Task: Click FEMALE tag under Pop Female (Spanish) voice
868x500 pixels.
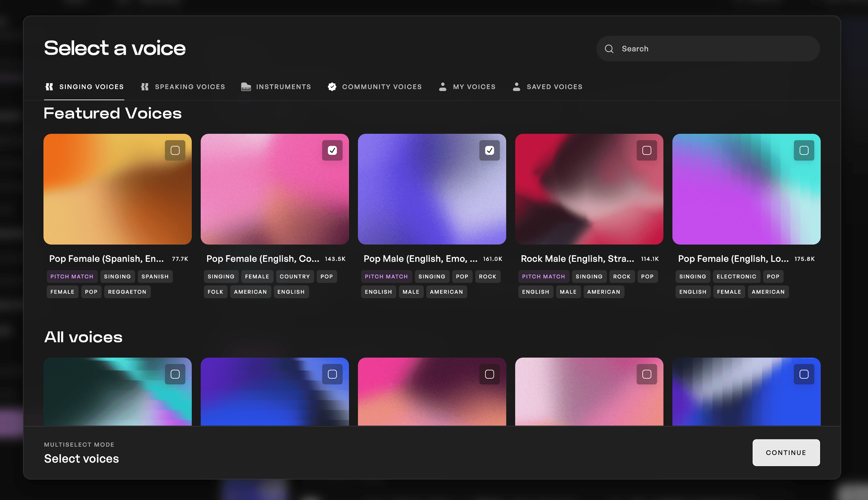Action: (62, 292)
